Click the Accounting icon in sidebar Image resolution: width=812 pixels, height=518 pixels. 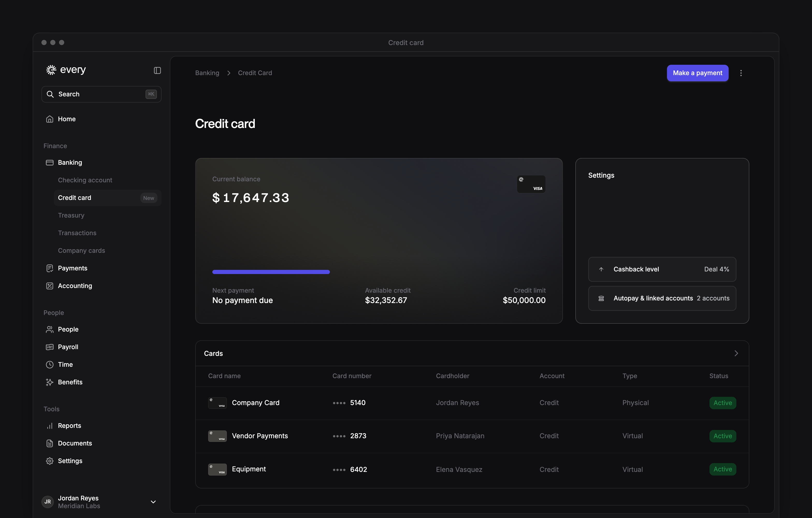click(x=49, y=286)
